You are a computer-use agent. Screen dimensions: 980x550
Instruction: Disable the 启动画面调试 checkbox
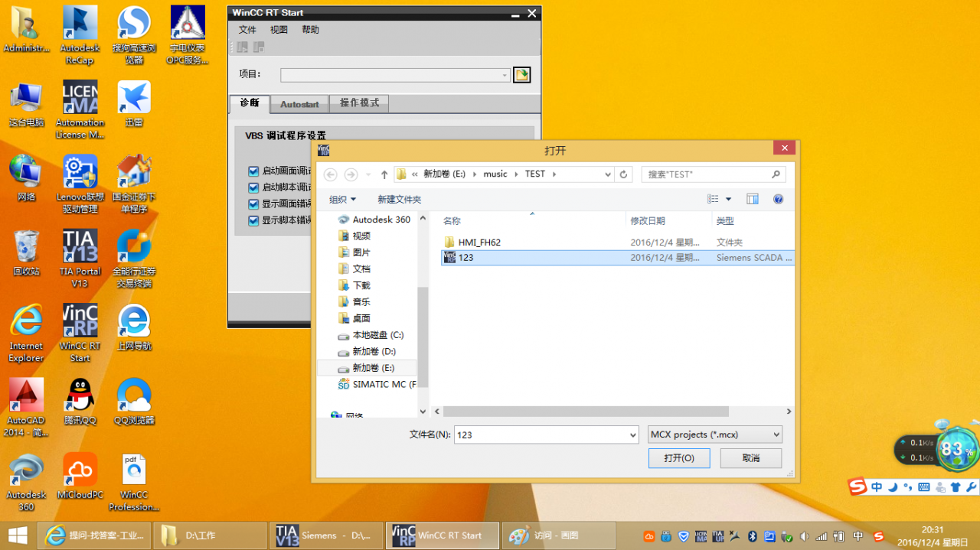(255, 171)
